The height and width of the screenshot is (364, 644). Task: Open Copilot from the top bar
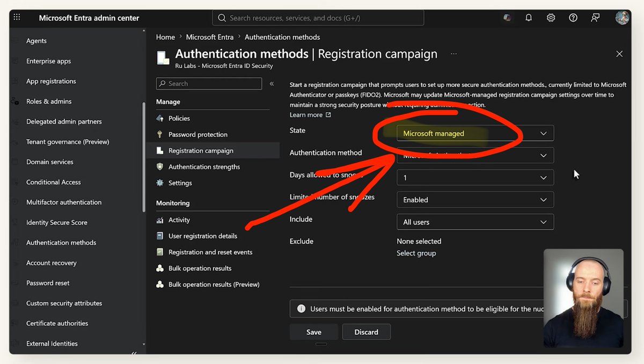tap(507, 18)
